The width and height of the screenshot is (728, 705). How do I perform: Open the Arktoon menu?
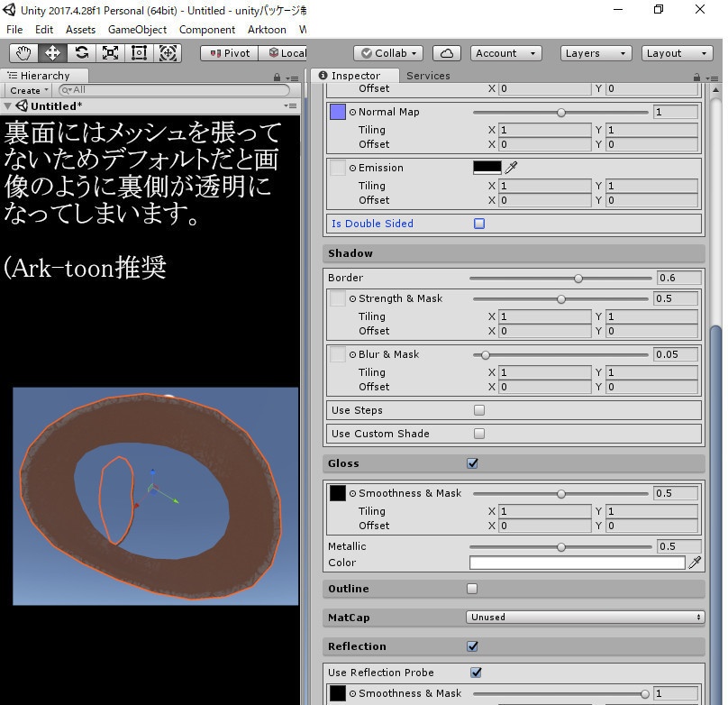(x=267, y=30)
